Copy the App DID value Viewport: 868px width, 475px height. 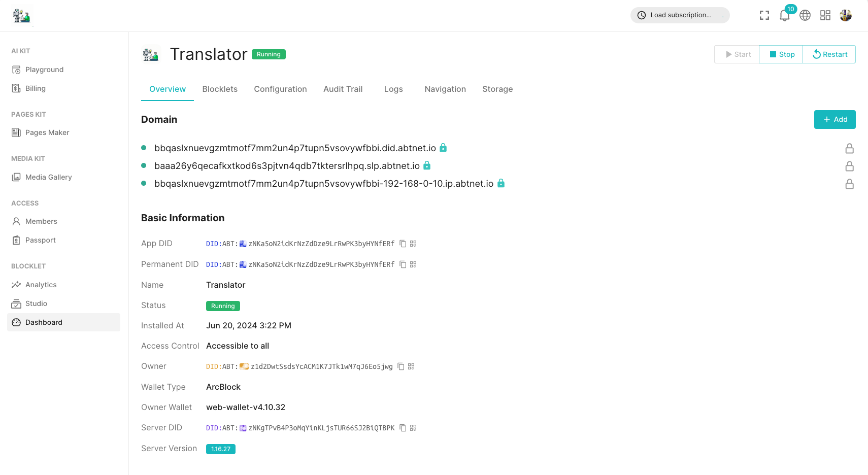[x=403, y=244]
